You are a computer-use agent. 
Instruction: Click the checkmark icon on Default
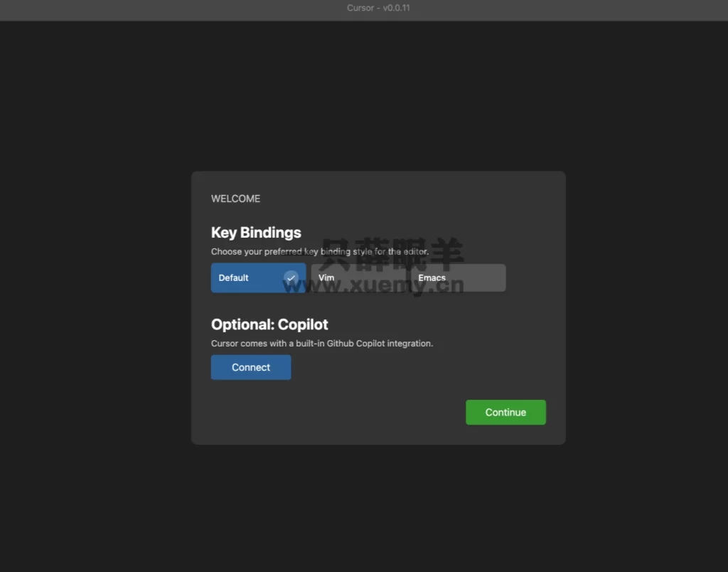click(291, 278)
